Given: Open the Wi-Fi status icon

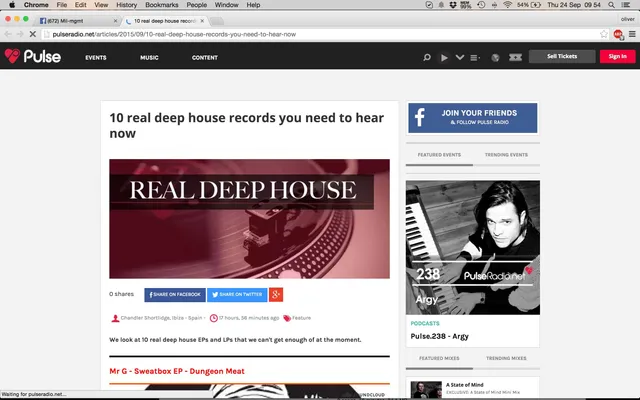Looking at the screenshot, I should (507, 5).
